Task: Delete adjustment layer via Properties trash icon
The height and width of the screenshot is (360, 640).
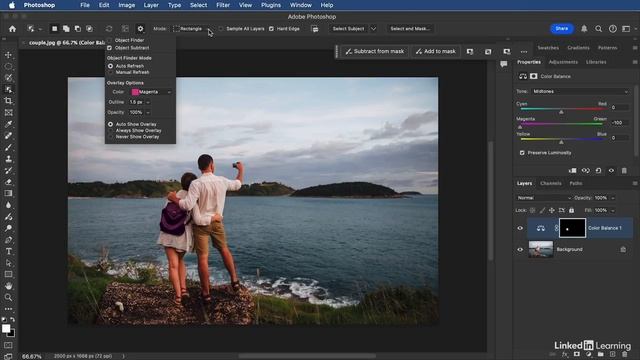Action: tap(624, 171)
